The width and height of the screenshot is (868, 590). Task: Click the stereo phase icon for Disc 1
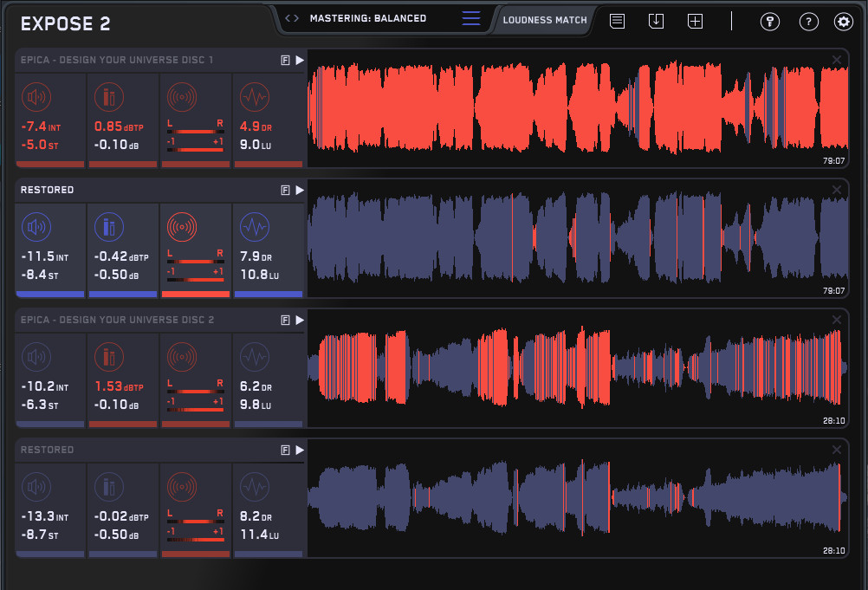coord(182,97)
